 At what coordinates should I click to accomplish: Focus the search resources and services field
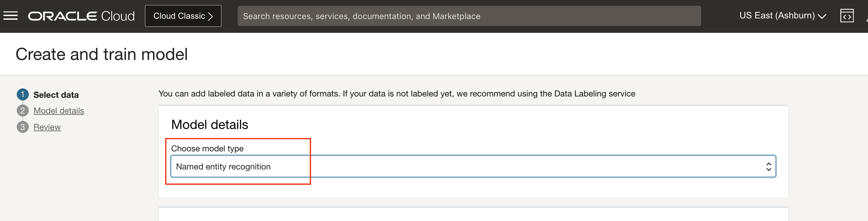(x=469, y=16)
